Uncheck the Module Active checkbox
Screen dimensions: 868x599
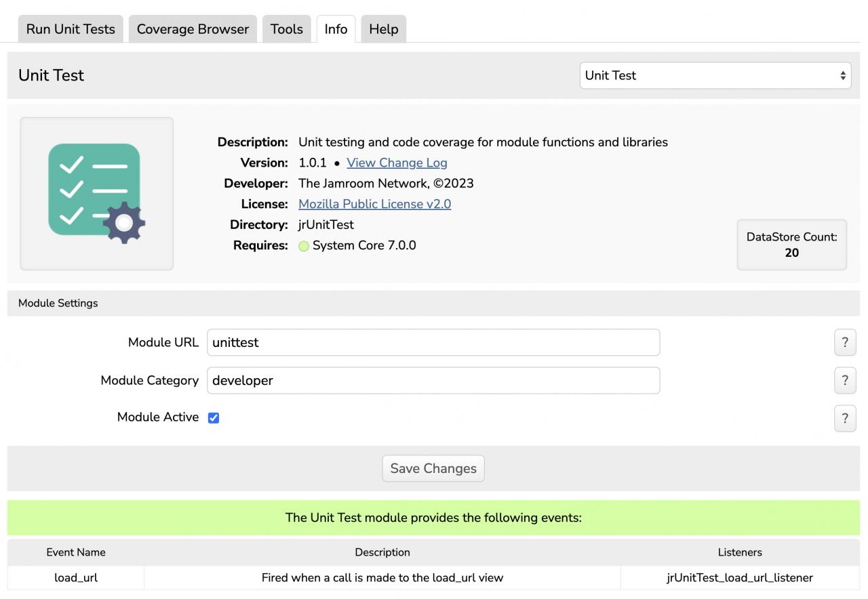coord(214,418)
